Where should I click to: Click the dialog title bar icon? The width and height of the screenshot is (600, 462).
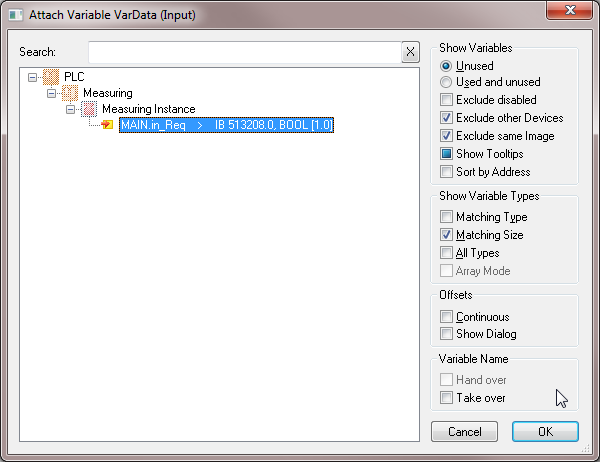(16, 15)
